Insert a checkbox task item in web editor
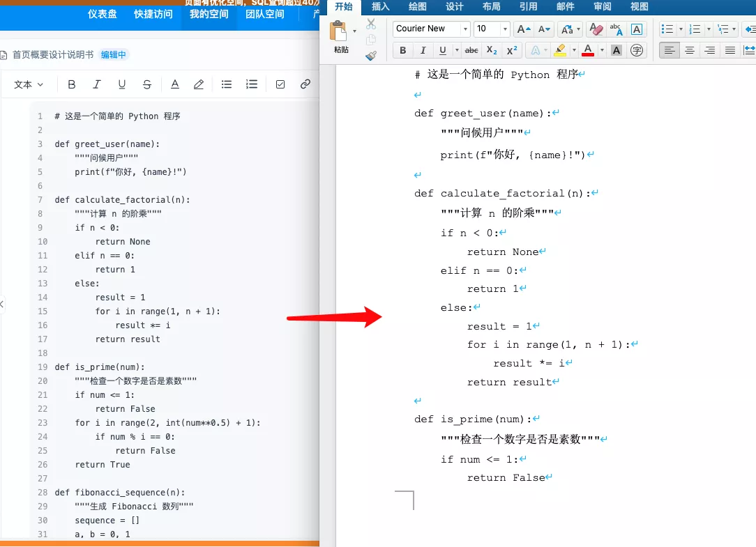The width and height of the screenshot is (756, 547). (x=280, y=84)
